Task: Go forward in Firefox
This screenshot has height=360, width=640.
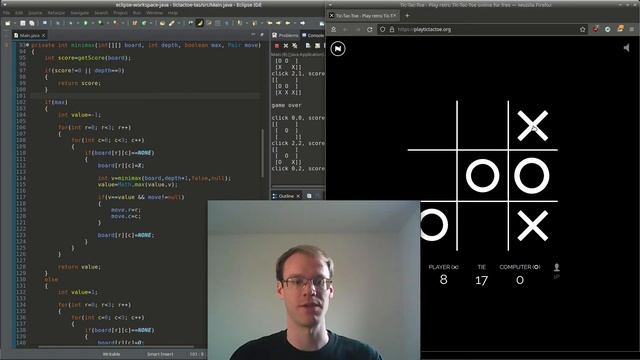Action: tap(358, 29)
